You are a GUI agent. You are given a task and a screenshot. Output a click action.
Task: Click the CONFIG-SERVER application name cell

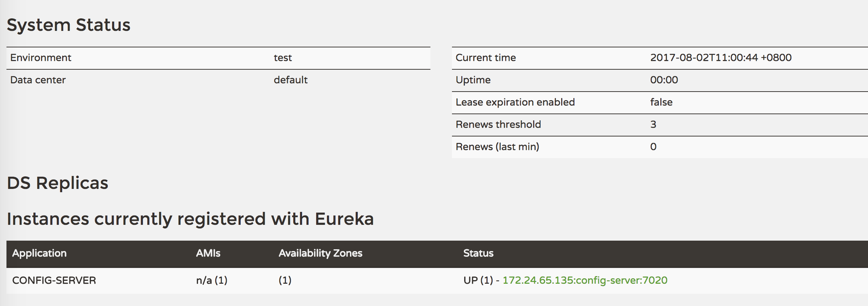[x=54, y=280]
